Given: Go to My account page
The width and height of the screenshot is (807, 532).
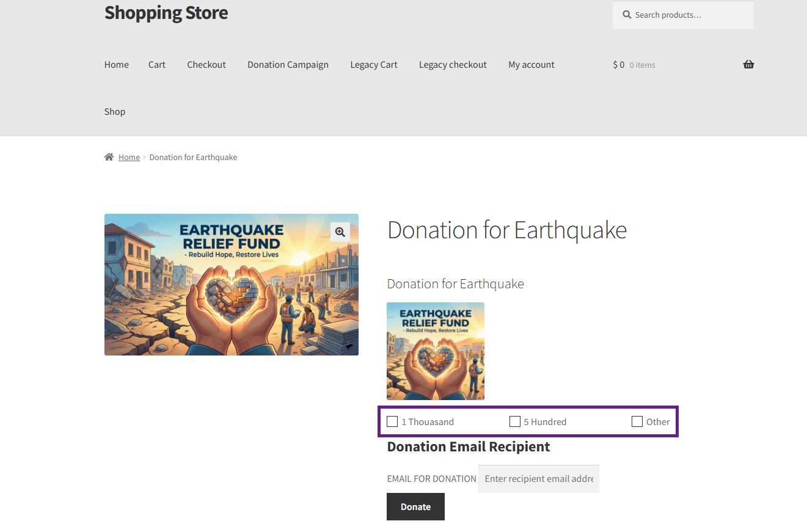Looking at the screenshot, I should coord(531,65).
